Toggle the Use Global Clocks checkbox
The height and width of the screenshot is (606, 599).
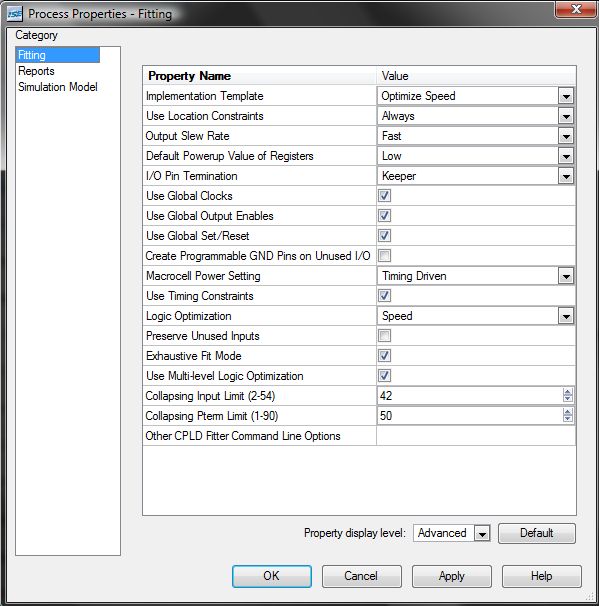384,196
